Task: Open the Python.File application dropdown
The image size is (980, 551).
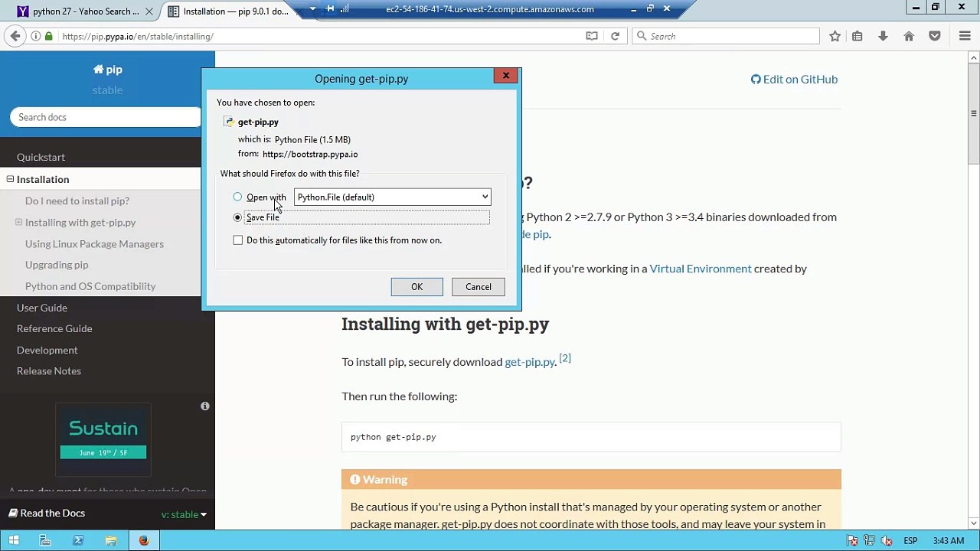Action: 392,197
